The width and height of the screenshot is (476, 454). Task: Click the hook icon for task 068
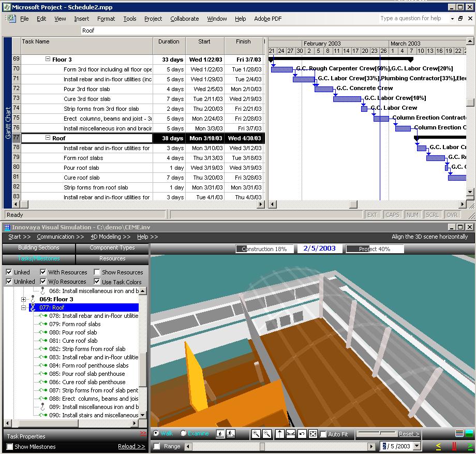(43, 290)
